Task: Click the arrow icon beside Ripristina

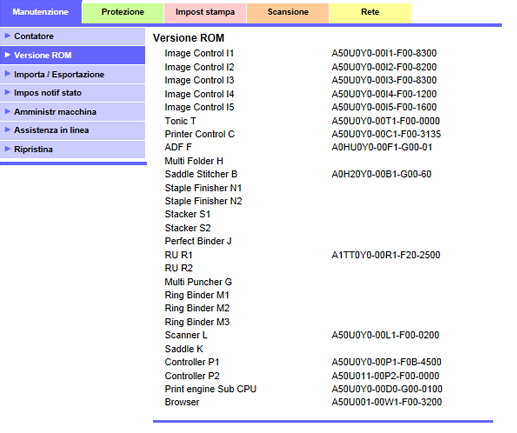Action: [x=7, y=149]
